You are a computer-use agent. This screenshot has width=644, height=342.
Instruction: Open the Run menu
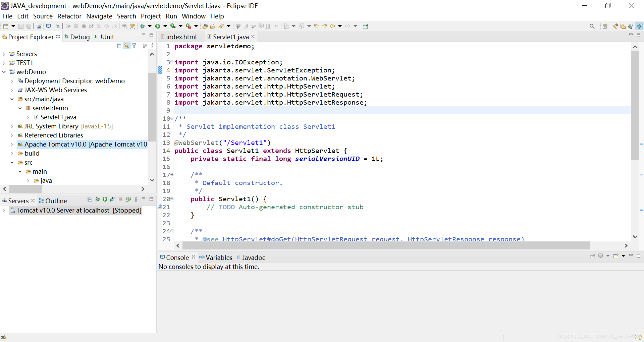171,16
